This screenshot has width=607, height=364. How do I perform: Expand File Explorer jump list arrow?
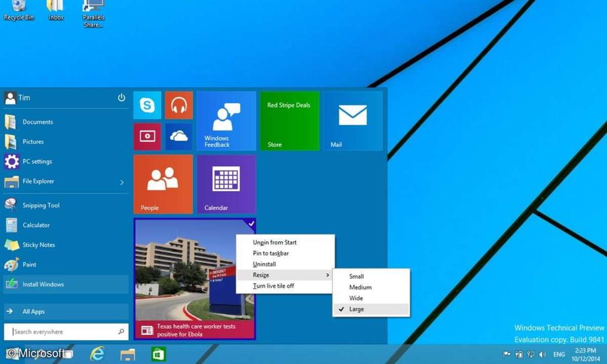click(x=122, y=182)
